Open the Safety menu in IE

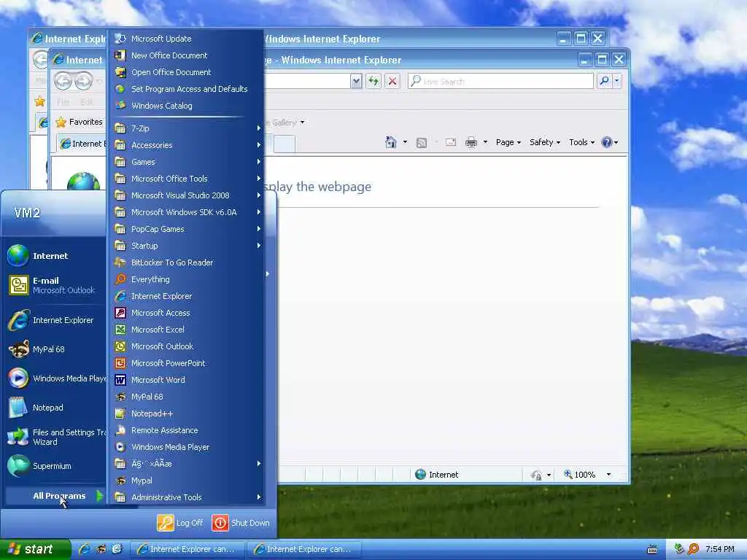[x=545, y=142]
